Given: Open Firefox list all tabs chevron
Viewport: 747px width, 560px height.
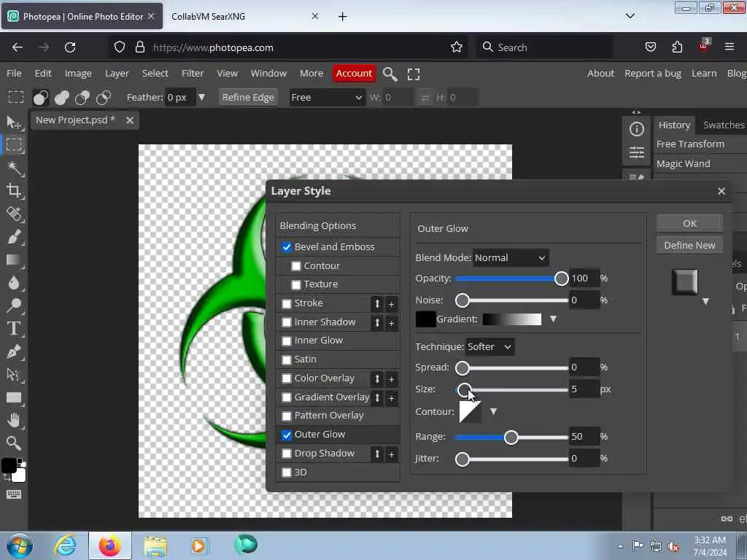Looking at the screenshot, I should [630, 16].
